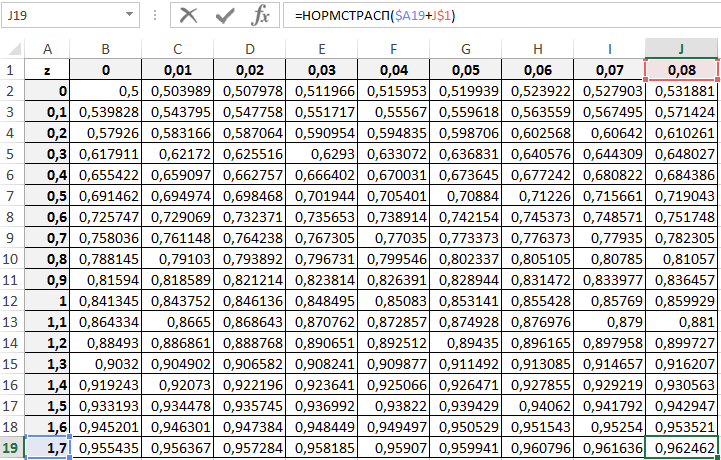Click the Cancel (X) formula icon

189,16
